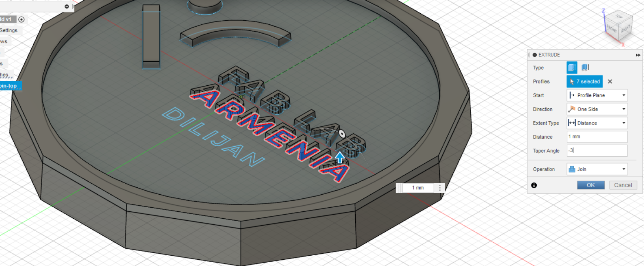
Task: Click the TOP face of the ViewCube
Action: click(x=619, y=17)
